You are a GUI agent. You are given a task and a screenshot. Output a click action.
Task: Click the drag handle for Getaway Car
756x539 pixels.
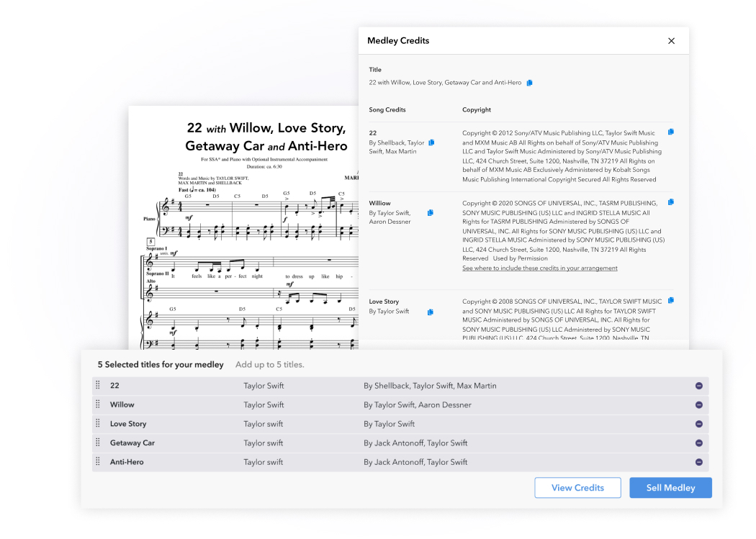pyautogui.click(x=98, y=443)
